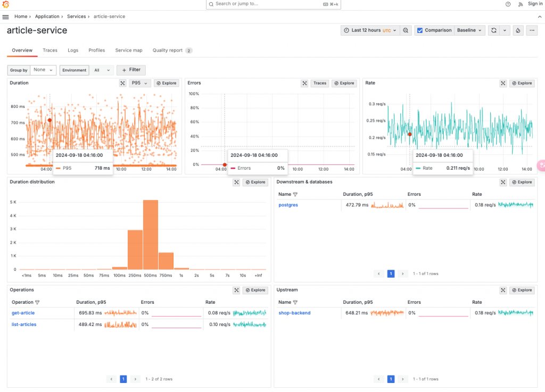
Task: Go to previous page in Upstream table
Action: point(379,379)
